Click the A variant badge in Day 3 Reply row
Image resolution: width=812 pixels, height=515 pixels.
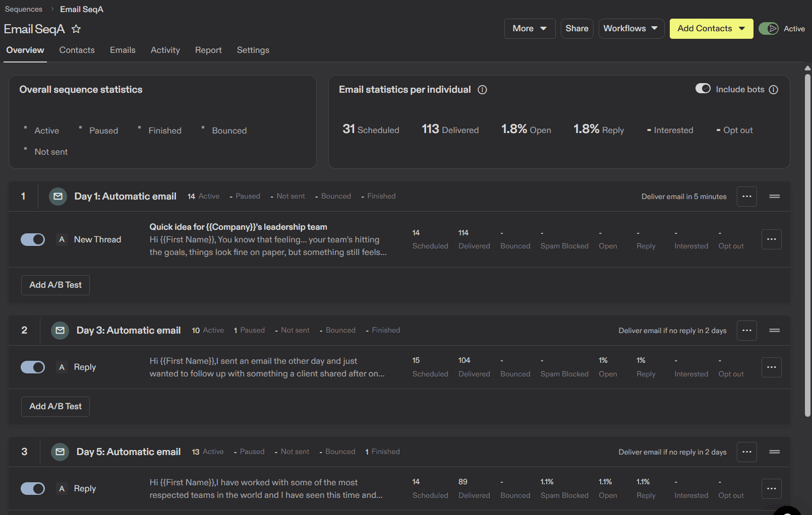(x=62, y=367)
